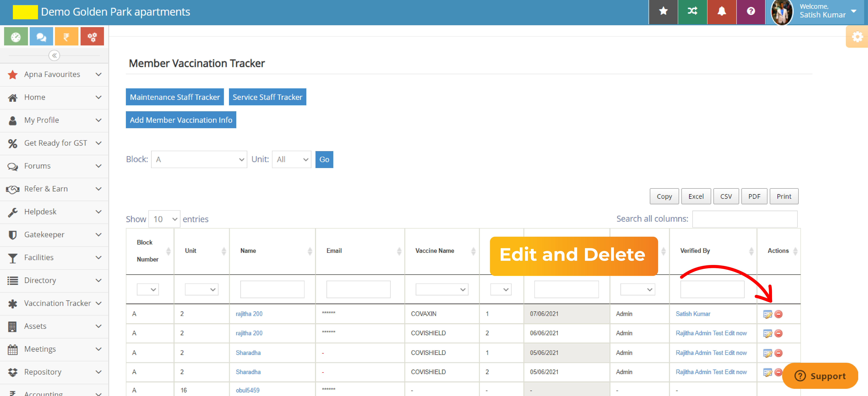The width and height of the screenshot is (868, 396).
Task: Click the Name column filter field
Action: point(272,289)
